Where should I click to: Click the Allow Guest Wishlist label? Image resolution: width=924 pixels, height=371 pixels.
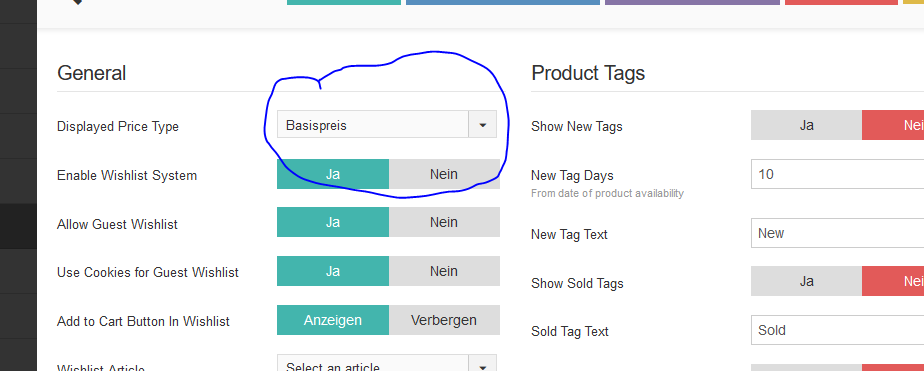117,224
